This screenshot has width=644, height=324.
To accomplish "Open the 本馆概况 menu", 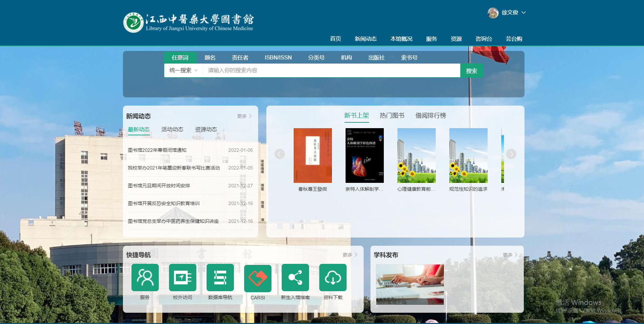I will pyautogui.click(x=402, y=39).
